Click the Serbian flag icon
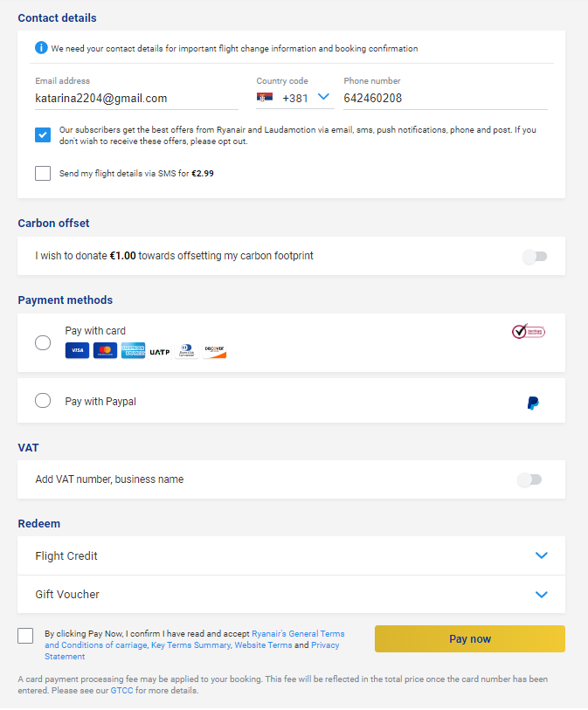 265,97
